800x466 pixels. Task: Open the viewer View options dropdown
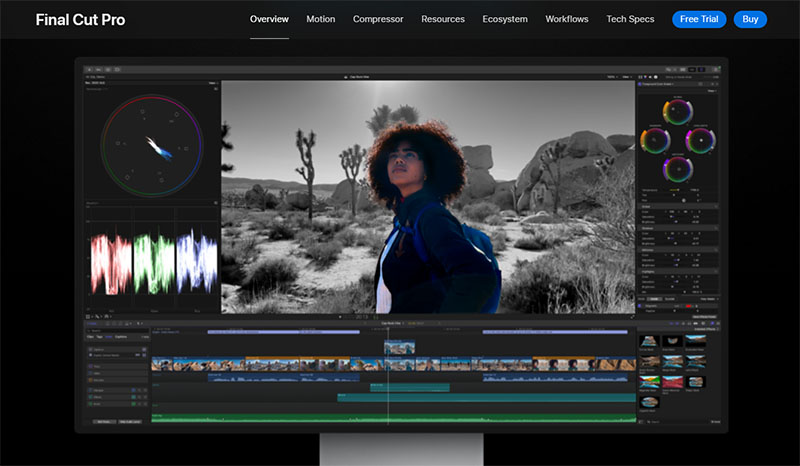[626, 77]
